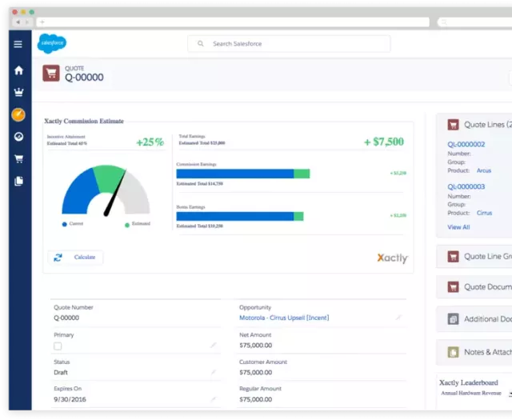The width and height of the screenshot is (512, 420).
Task: Open the orange compass sidebar icon
Action: tap(18, 114)
